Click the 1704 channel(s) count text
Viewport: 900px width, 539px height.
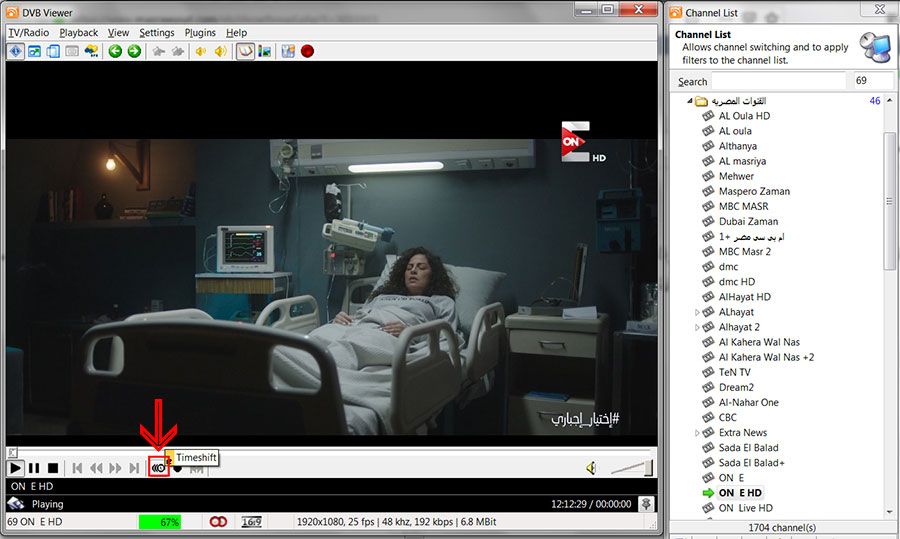click(782, 528)
